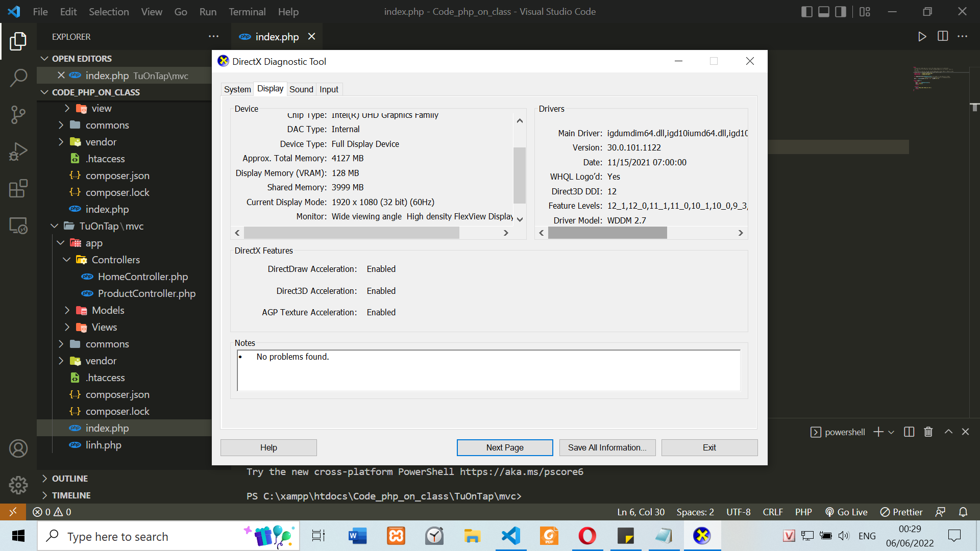
Task: Open Explorer views and more actions
Action: pyautogui.click(x=213, y=37)
